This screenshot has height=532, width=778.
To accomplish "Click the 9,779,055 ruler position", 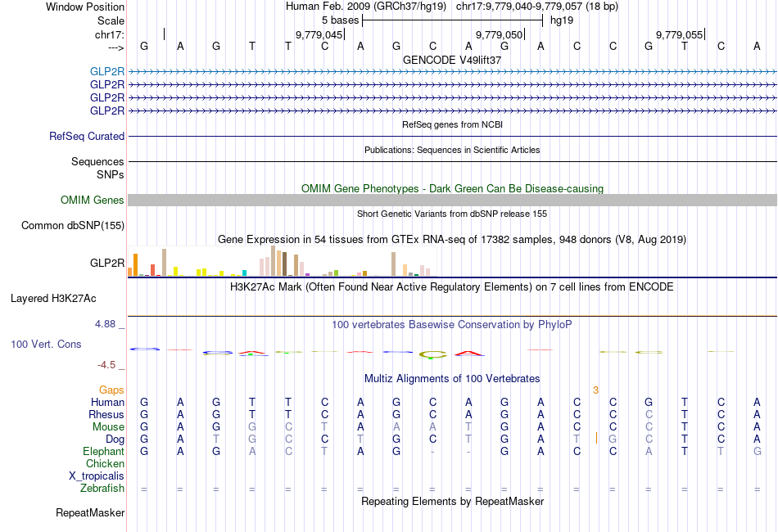I will point(679,34).
